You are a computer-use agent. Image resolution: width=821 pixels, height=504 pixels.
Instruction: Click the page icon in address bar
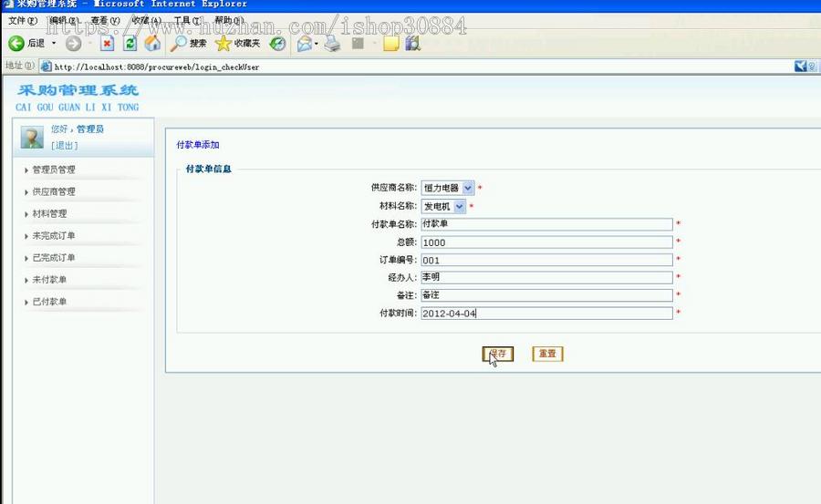(x=47, y=67)
